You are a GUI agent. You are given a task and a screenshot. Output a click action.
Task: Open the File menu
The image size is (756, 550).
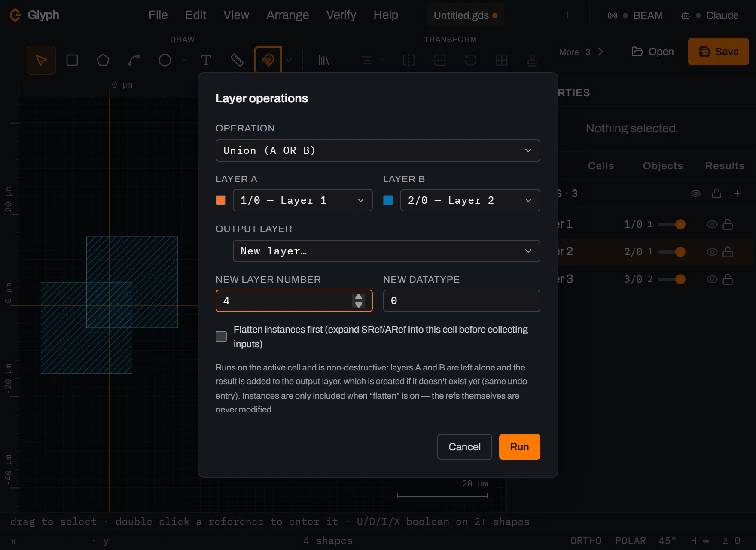click(158, 15)
